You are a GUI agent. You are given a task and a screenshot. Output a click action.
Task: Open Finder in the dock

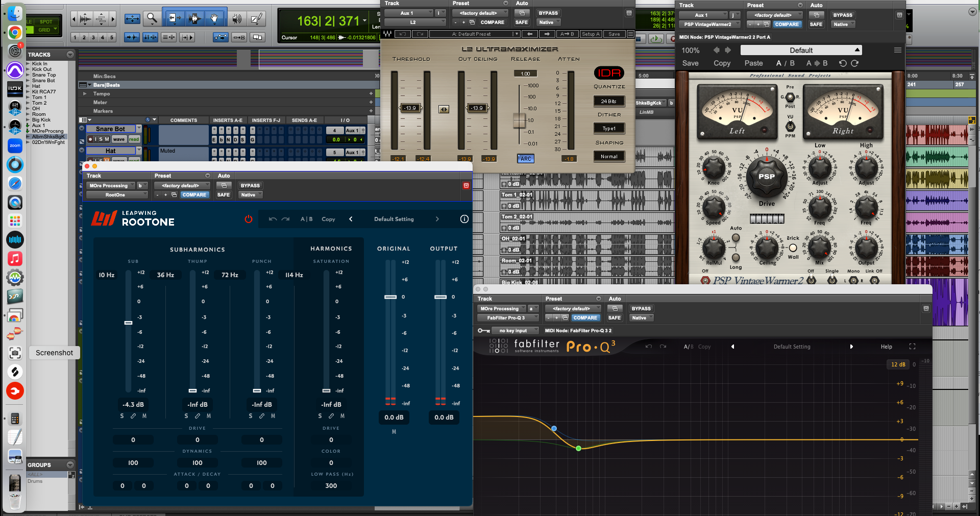point(15,14)
